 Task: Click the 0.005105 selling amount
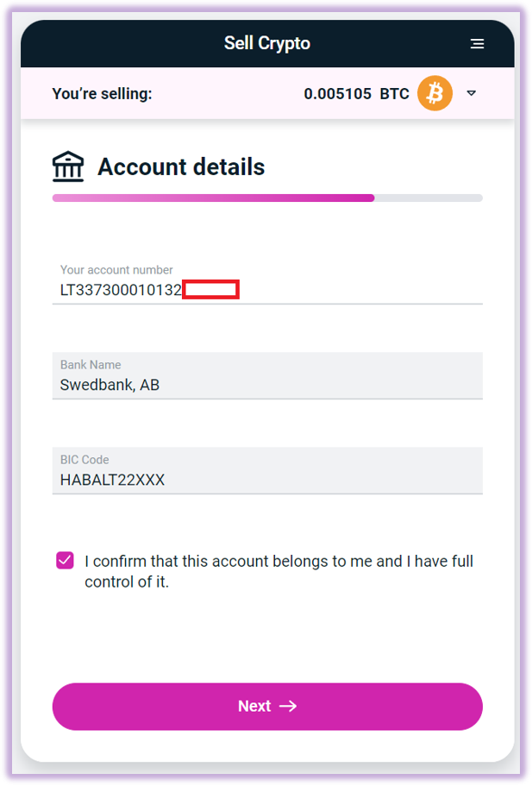click(x=338, y=94)
